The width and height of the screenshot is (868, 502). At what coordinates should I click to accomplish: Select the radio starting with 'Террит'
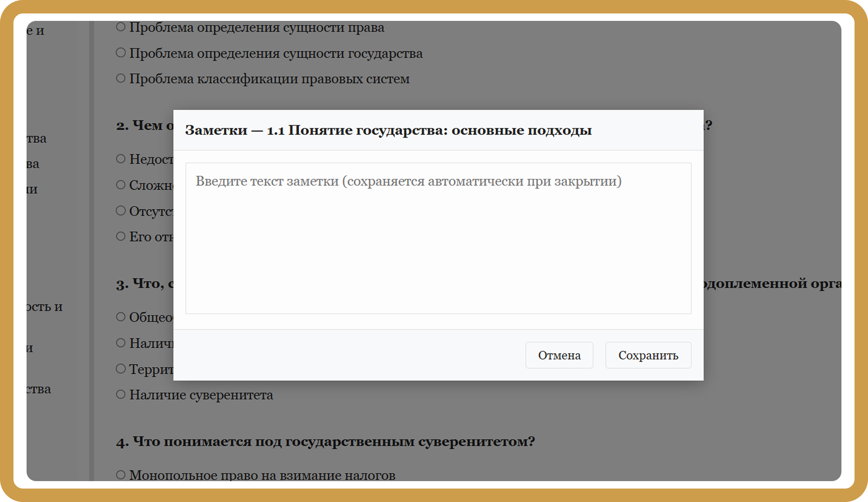click(x=121, y=369)
